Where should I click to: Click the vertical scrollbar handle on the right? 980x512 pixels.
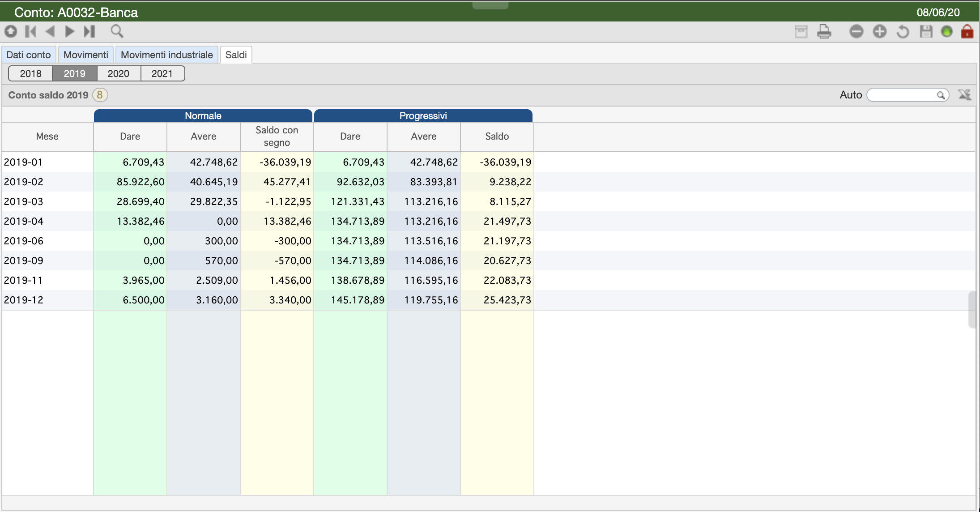pos(972,310)
